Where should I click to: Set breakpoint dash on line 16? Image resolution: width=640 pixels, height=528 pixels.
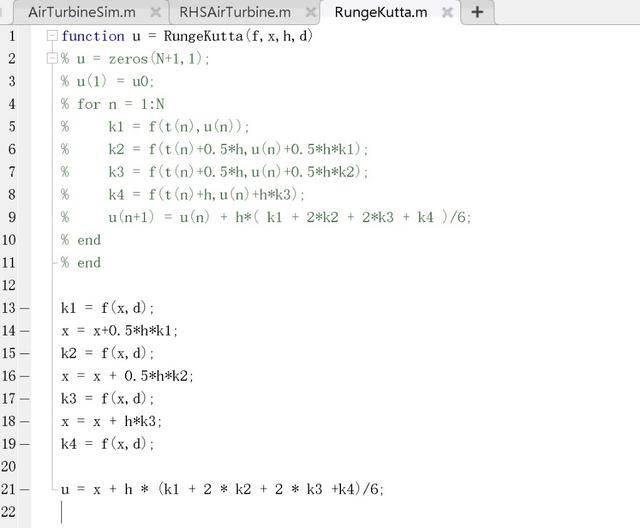pyautogui.click(x=24, y=376)
